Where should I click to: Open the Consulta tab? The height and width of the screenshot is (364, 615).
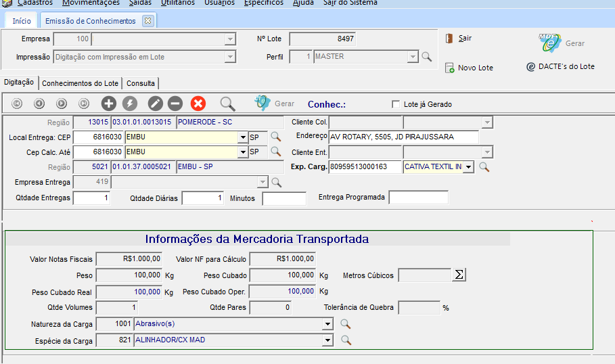[x=141, y=83]
